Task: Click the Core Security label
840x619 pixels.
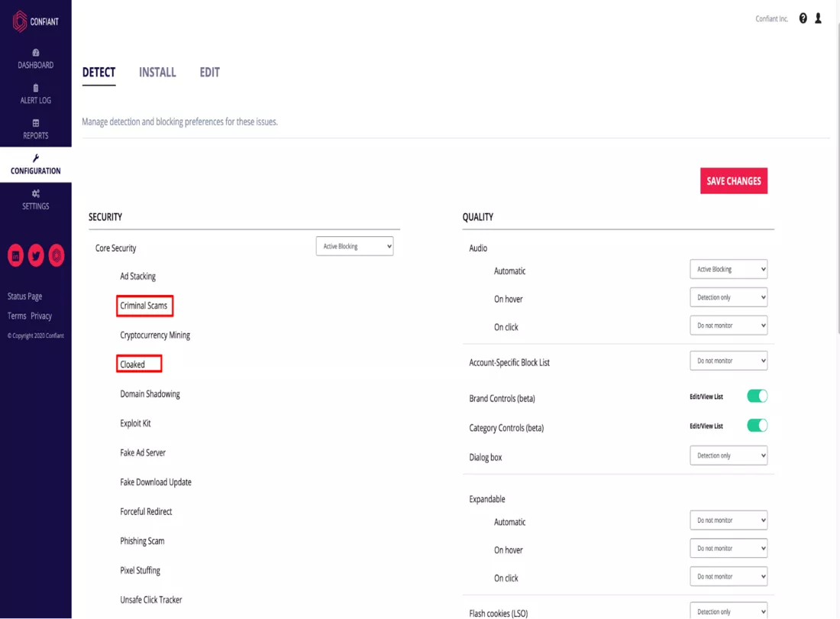Action: [116, 248]
